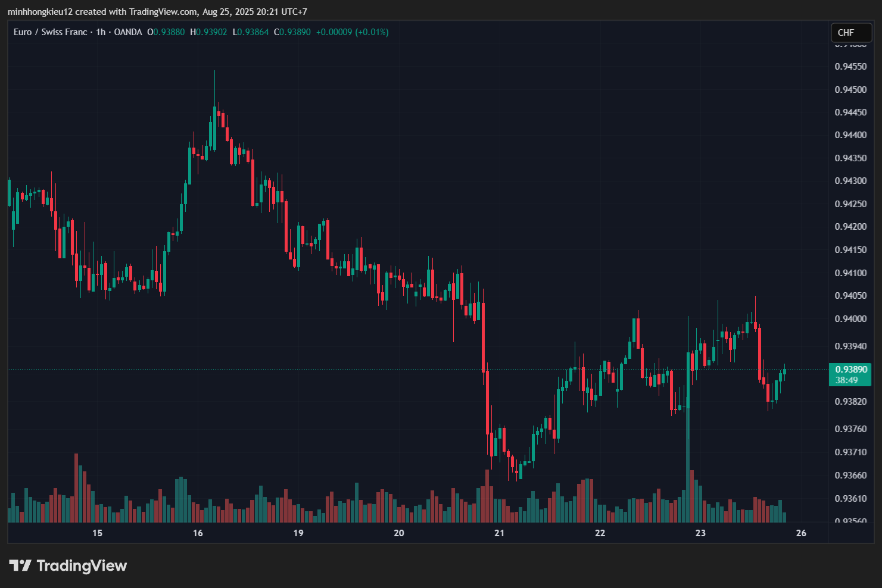Click the date label 23 on time axis
Image resolution: width=882 pixels, height=588 pixels.
[700, 533]
